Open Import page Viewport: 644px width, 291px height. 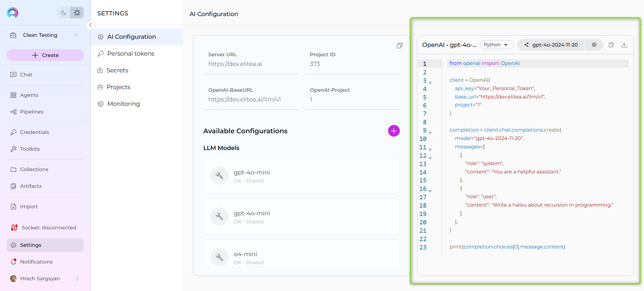(45, 207)
